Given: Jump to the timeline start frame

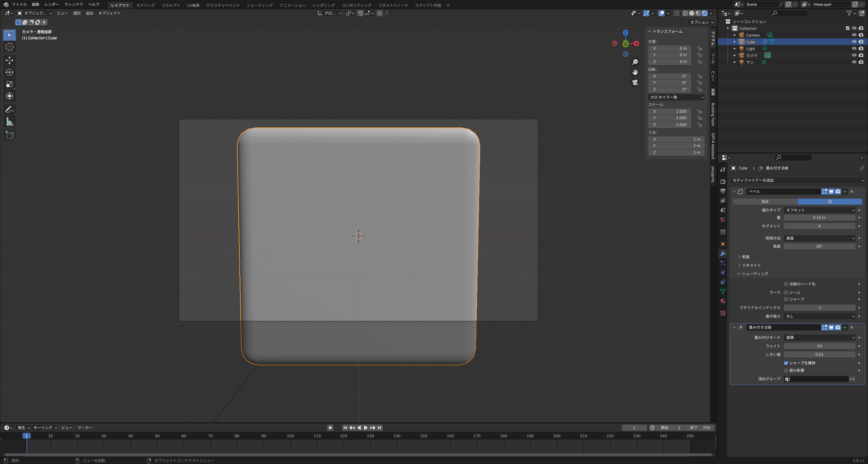Looking at the screenshot, I should point(345,428).
